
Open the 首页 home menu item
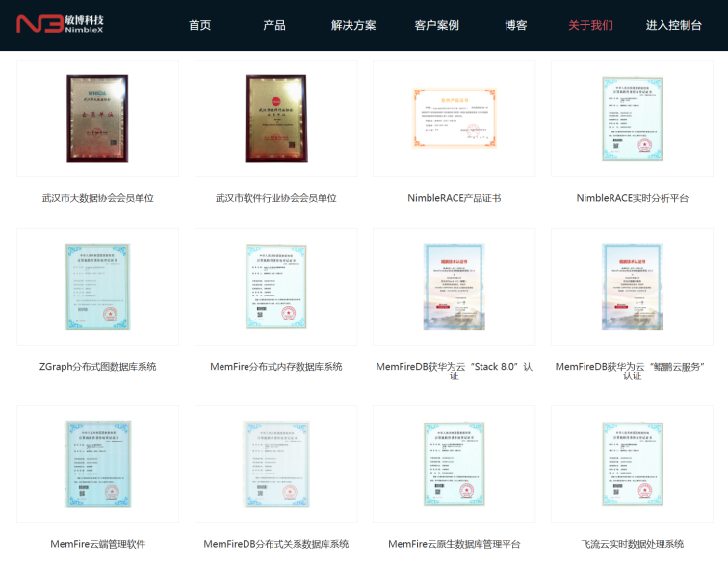pyautogui.click(x=199, y=25)
